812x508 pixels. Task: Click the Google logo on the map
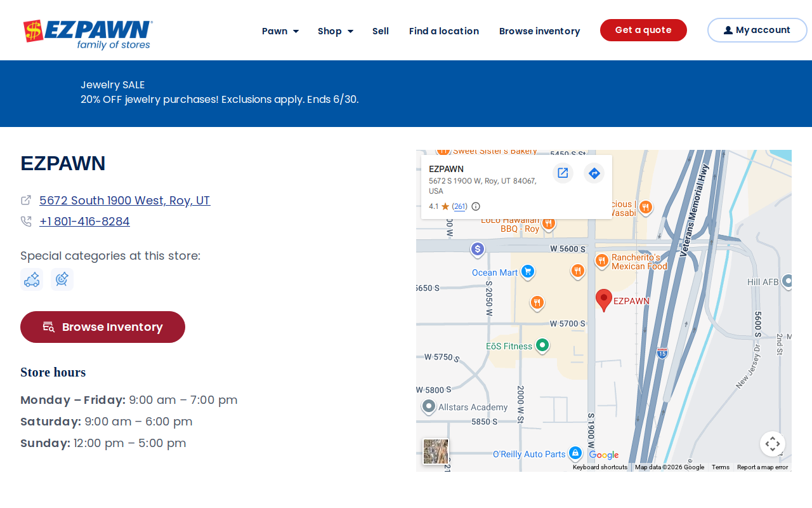point(603,455)
